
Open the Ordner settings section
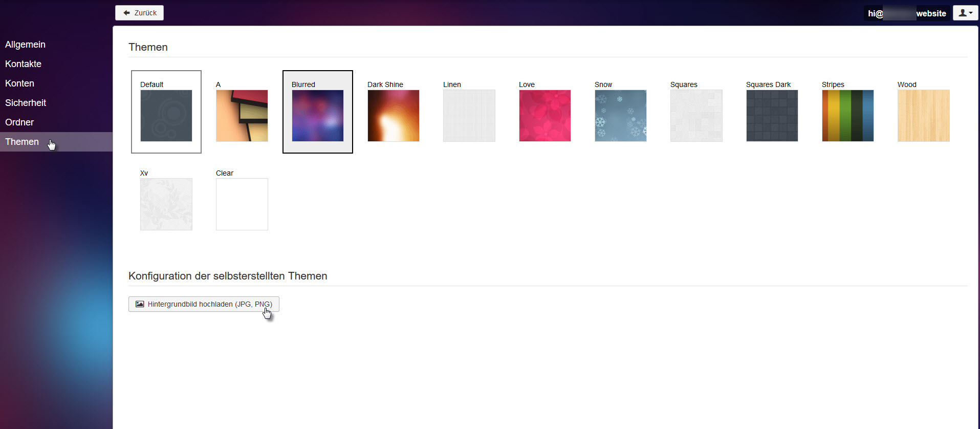click(19, 122)
